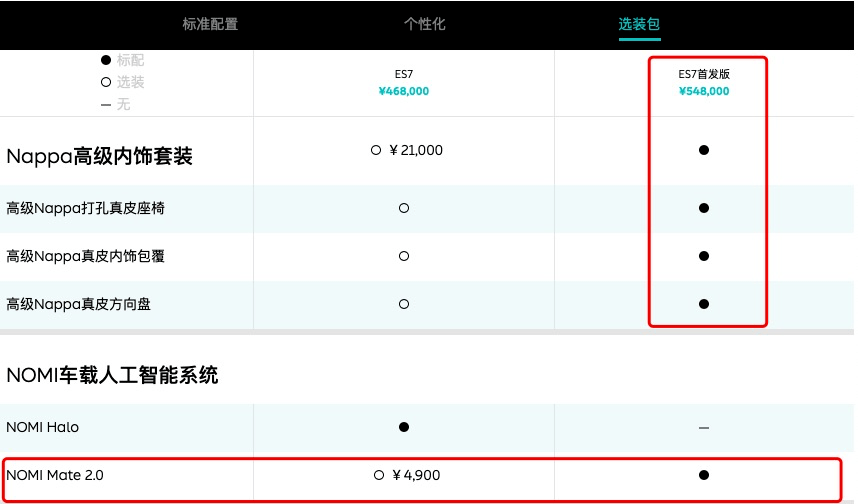Click the 选装 legend label
858x504 pixels.
pyautogui.click(x=130, y=82)
